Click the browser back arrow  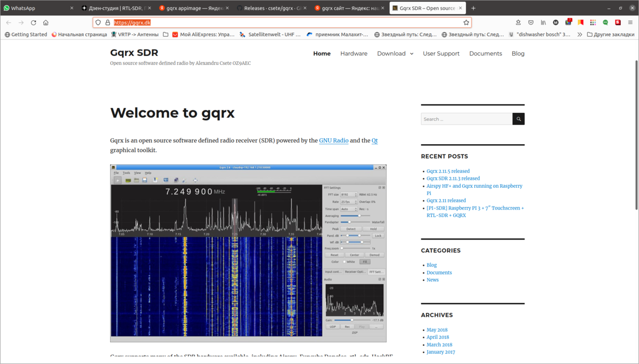point(9,22)
